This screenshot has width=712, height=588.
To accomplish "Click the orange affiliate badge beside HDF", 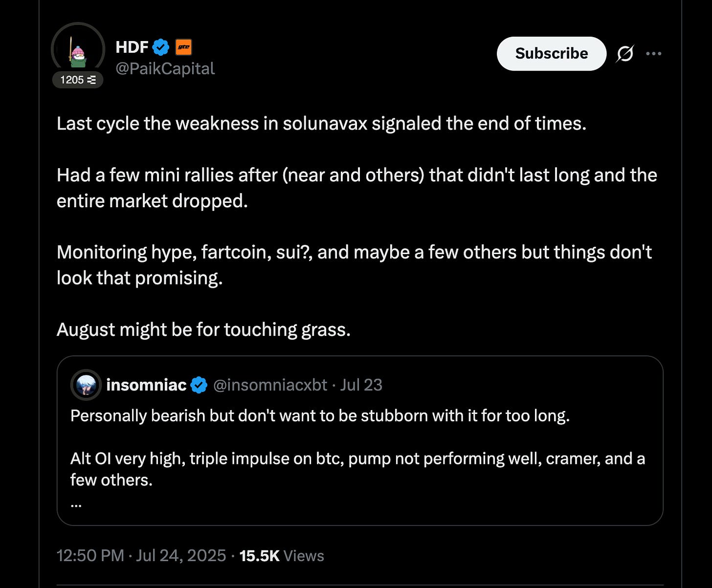I will (183, 47).
